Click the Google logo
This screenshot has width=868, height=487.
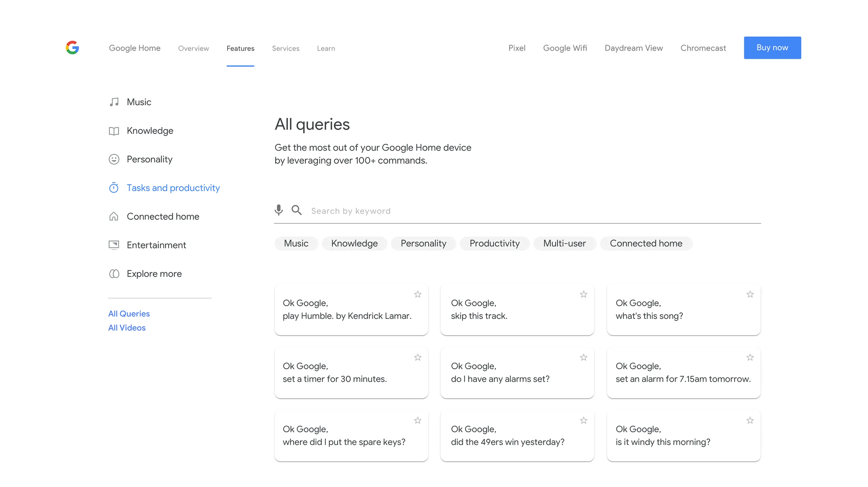coord(72,47)
